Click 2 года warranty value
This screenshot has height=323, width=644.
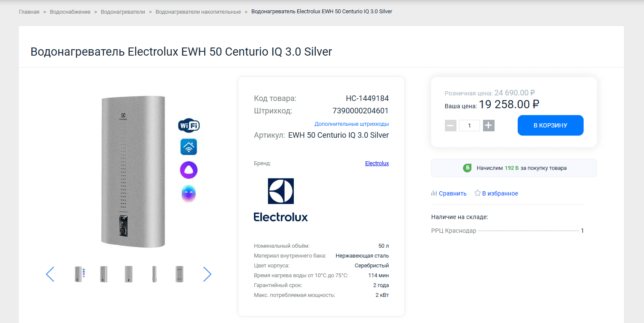381,285
